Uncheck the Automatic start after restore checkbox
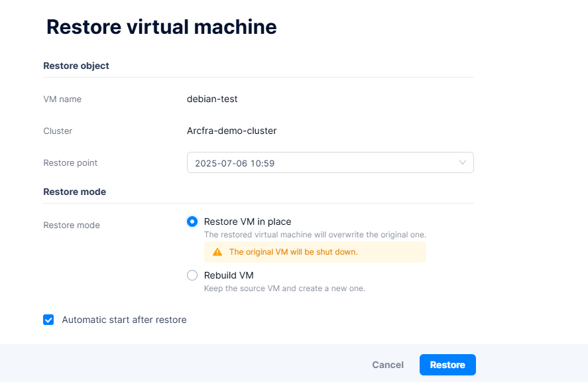588x382 pixels. pos(48,320)
